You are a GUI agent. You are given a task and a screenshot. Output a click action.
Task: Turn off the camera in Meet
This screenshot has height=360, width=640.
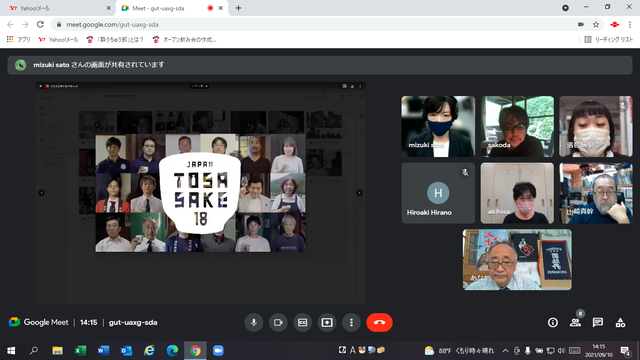(278, 322)
